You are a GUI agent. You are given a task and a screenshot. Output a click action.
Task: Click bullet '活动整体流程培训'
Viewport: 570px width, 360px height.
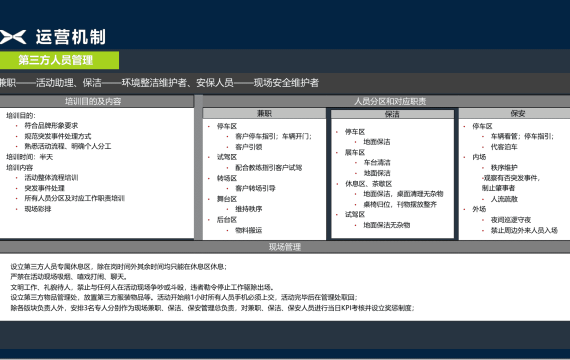(x=51, y=178)
